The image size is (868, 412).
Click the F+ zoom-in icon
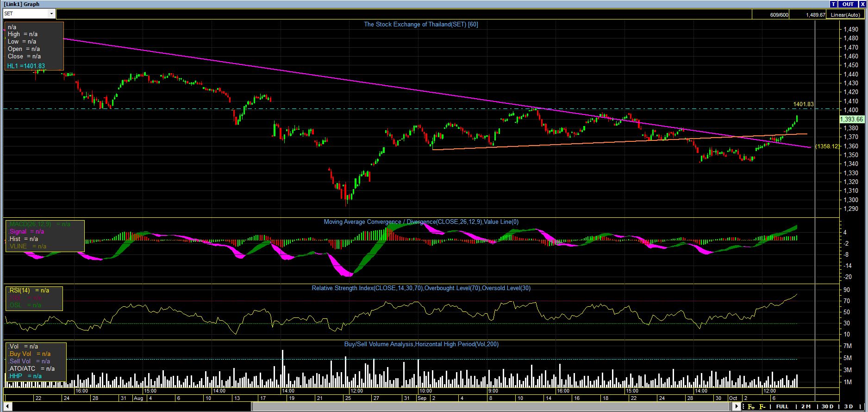[751, 407]
